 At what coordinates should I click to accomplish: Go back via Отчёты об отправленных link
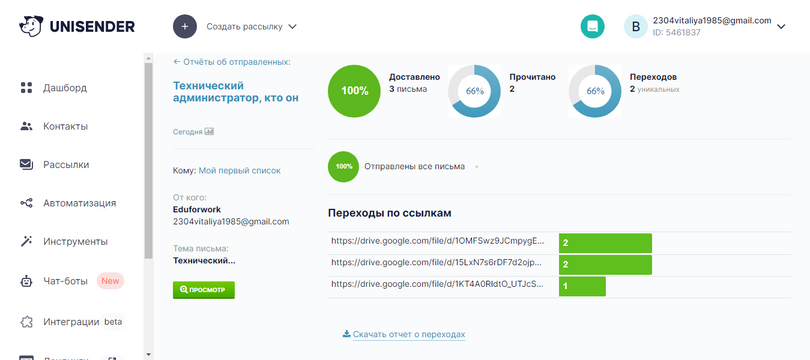(x=232, y=62)
